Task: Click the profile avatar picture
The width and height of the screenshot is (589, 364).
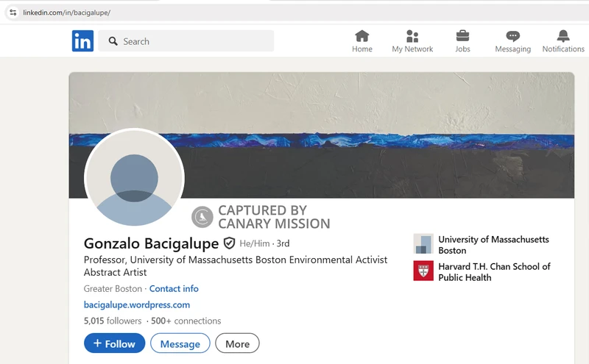Action: click(x=134, y=178)
